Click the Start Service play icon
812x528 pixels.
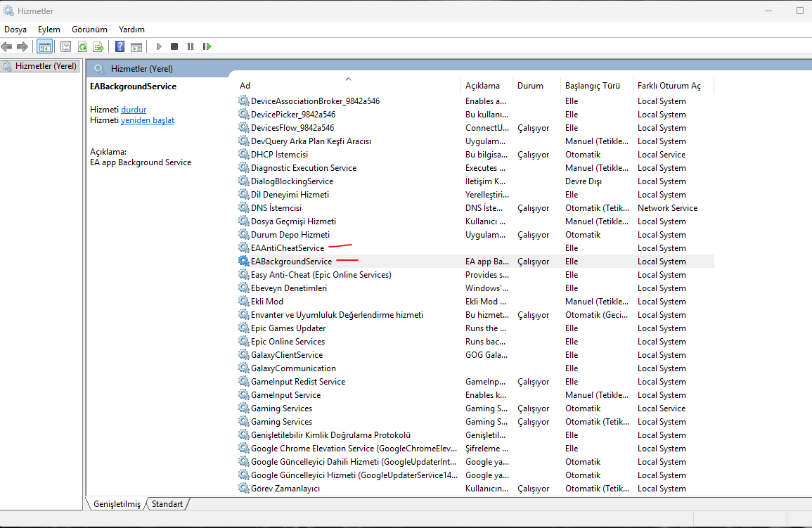click(159, 46)
